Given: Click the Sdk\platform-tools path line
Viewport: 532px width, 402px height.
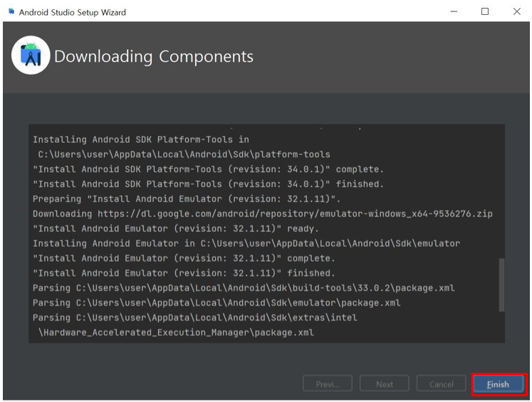Looking at the screenshot, I should click(x=184, y=154).
